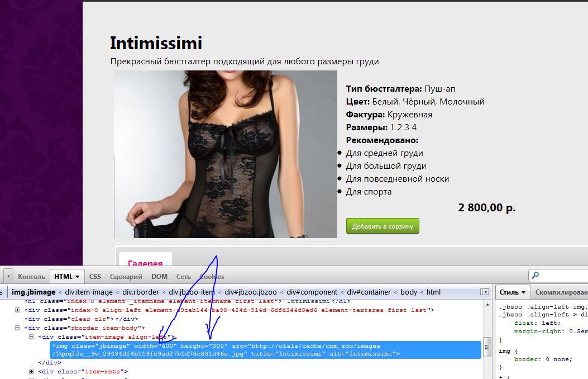Click the h1 element-itemname line

[188, 301]
